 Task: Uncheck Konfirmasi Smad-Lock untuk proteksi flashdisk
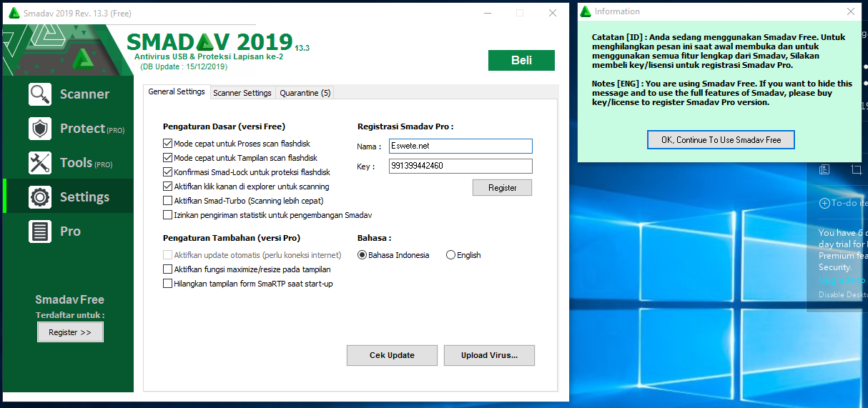click(x=168, y=172)
